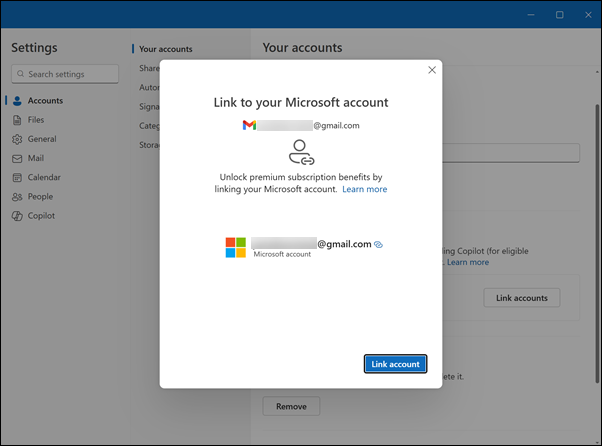This screenshot has width=602, height=446.
Task: Click the search magnifier icon
Action: point(21,74)
